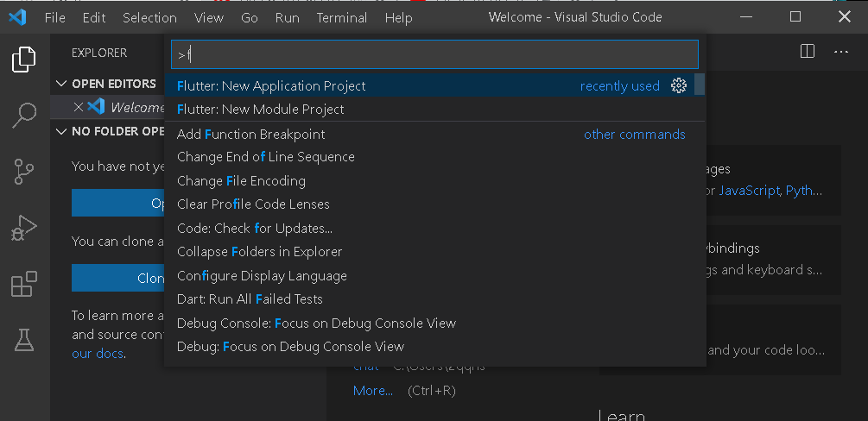This screenshot has height=421, width=868.
Task: Open the Extensions view
Action: 24,284
